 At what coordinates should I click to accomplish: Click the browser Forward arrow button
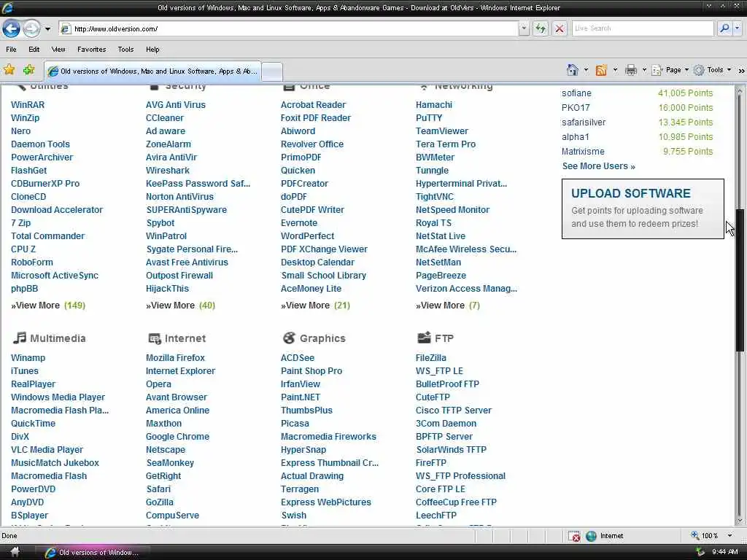coord(31,28)
